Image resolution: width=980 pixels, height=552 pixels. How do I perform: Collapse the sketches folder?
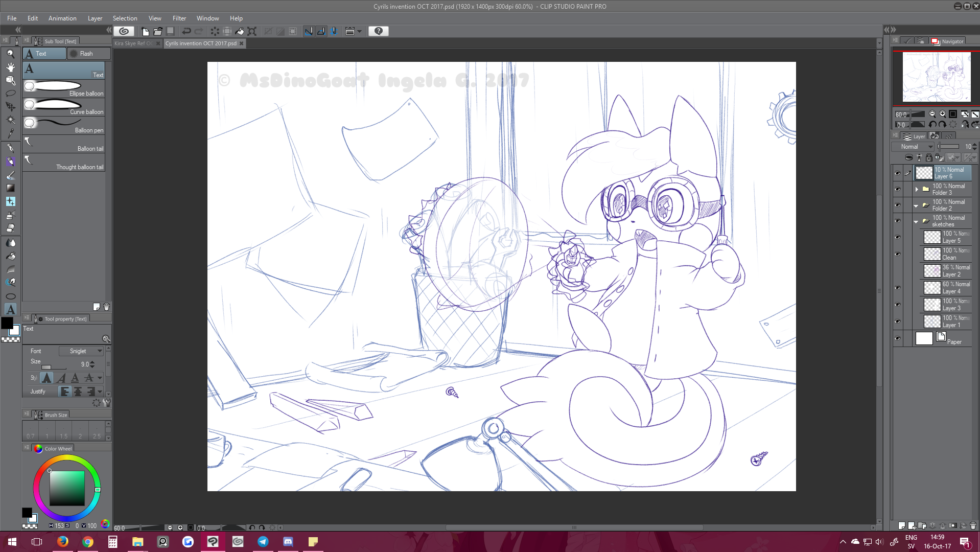916,221
